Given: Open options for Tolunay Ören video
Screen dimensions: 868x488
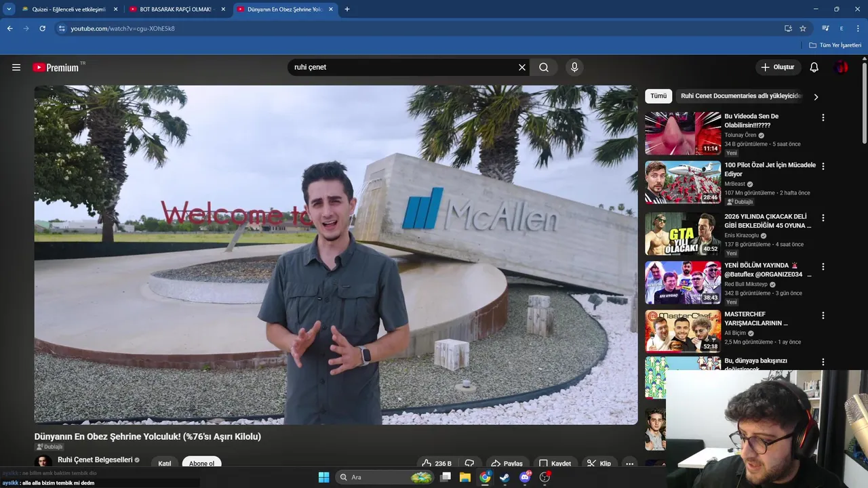Looking at the screenshot, I should [823, 117].
